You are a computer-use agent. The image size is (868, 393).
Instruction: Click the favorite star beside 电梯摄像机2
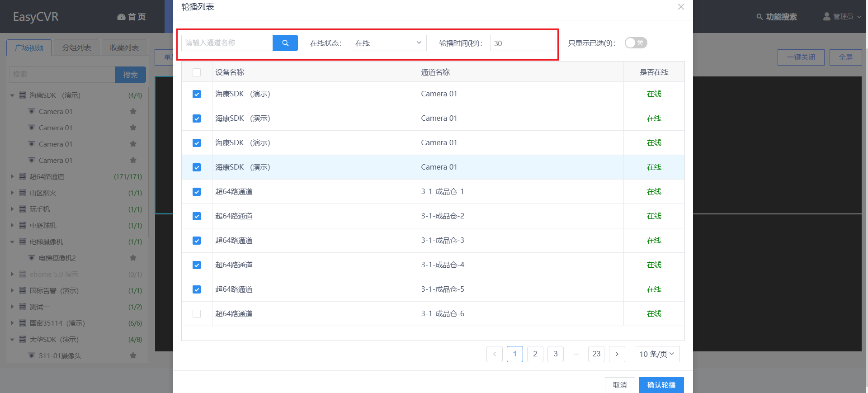coord(133,258)
